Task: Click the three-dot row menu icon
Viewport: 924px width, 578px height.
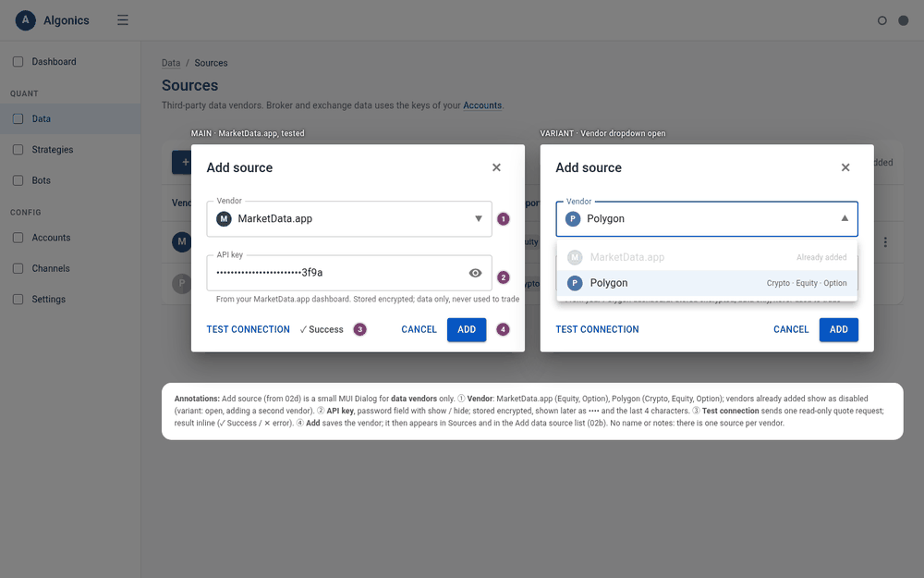Action: point(885,241)
